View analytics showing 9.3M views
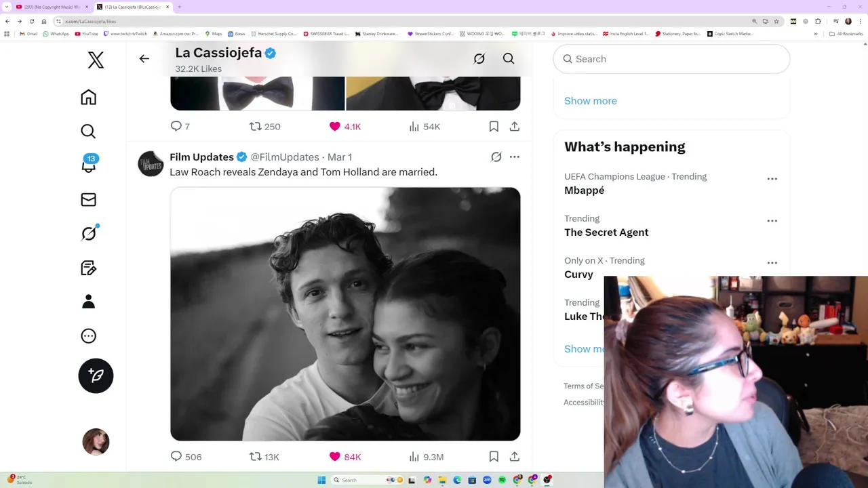Screen dimensions: 868x488 click(427, 457)
